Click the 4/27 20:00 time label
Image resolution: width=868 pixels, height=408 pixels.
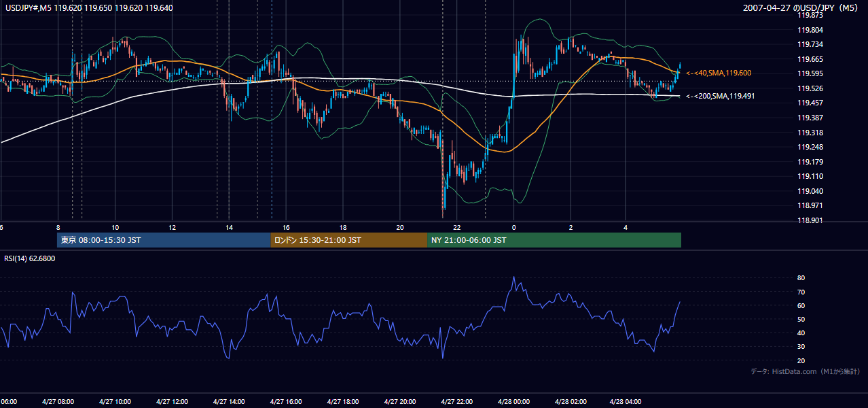click(x=399, y=402)
